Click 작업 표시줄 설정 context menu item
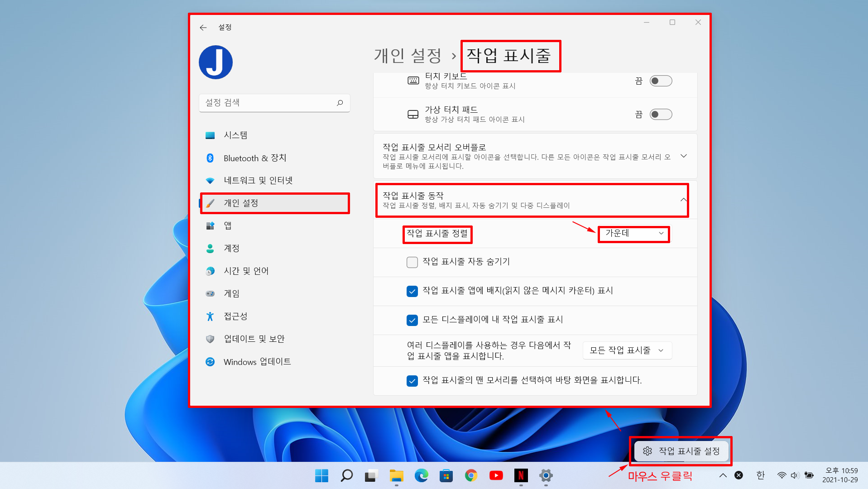 click(681, 451)
